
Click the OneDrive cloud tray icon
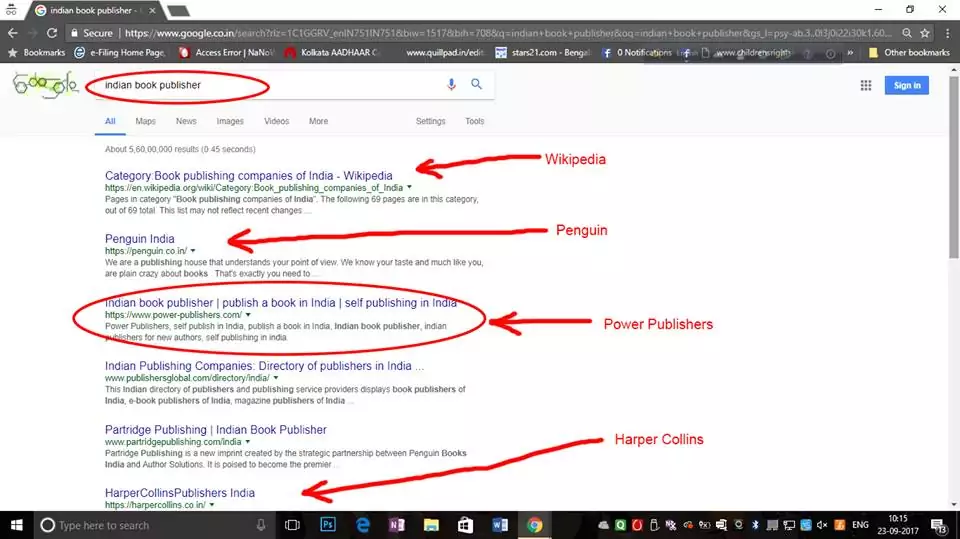(x=604, y=525)
